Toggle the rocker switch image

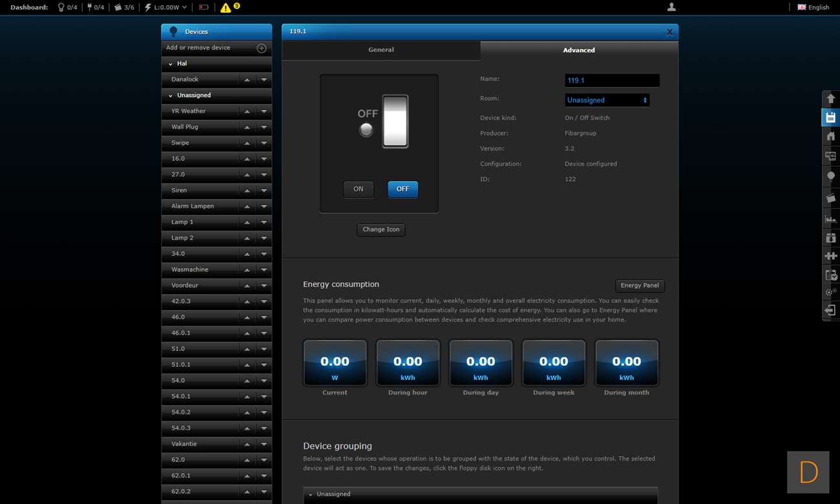click(x=395, y=121)
